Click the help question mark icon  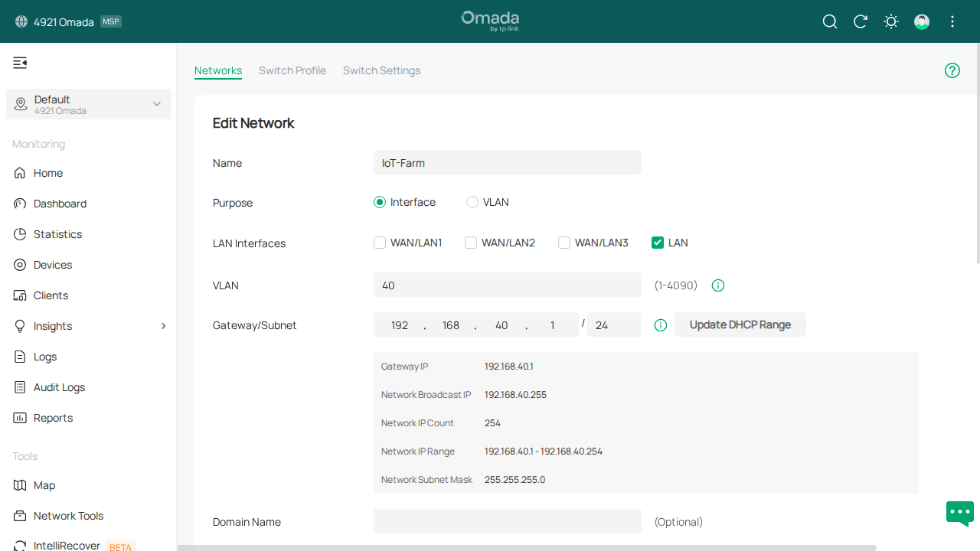coord(952,70)
